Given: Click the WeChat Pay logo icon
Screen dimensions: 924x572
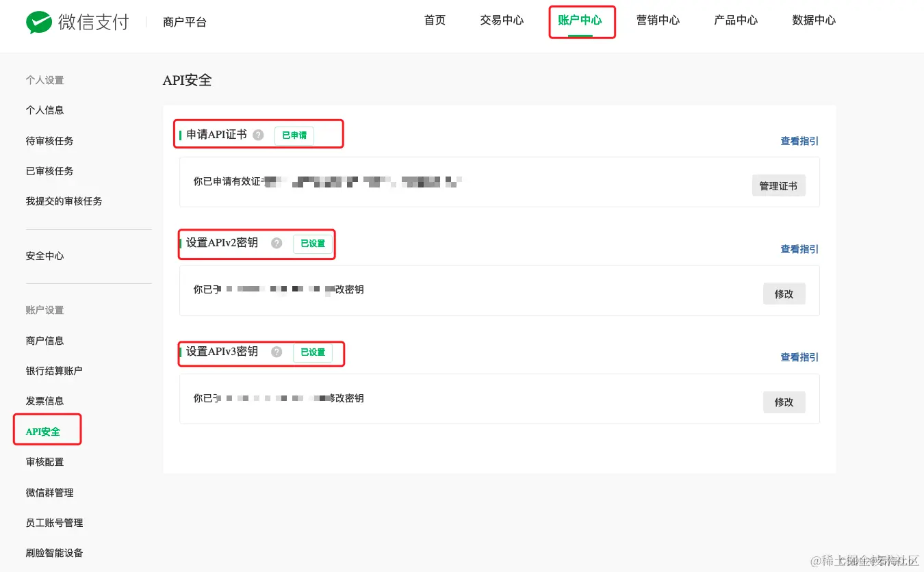Looking at the screenshot, I should point(40,22).
